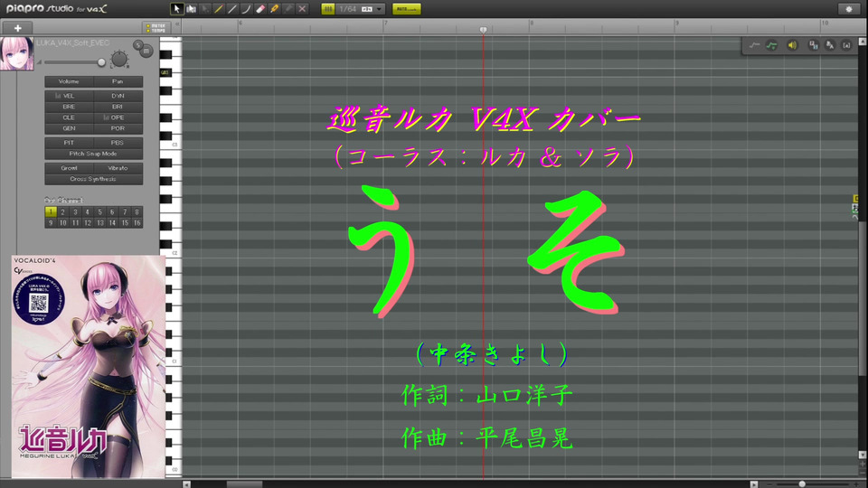868x488 pixels.
Task: Select channel 5
Action: point(100,211)
